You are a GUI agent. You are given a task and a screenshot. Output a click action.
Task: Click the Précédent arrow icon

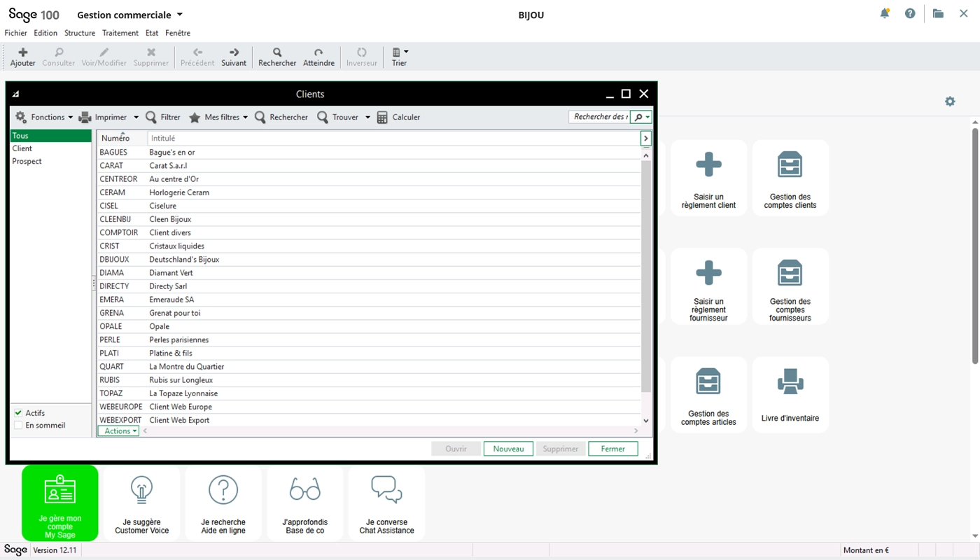click(x=197, y=52)
